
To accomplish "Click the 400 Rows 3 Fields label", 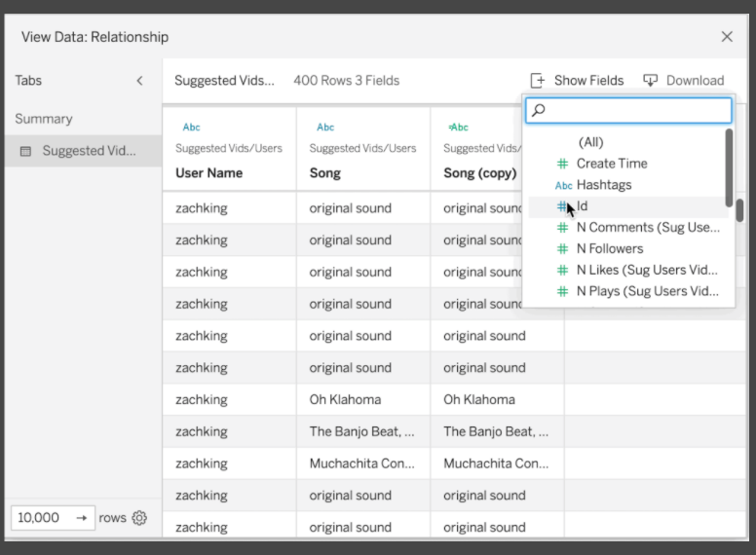I will click(347, 81).
